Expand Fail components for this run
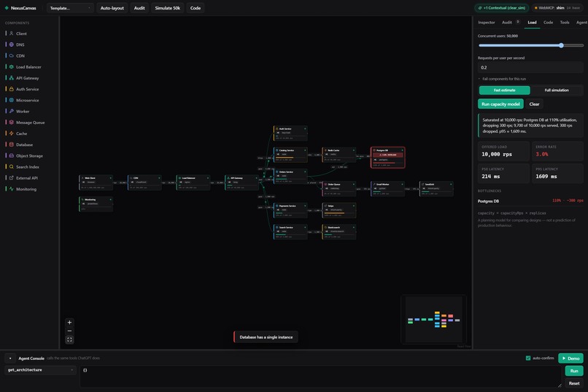The height and width of the screenshot is (392, 588). click(502, 79)
